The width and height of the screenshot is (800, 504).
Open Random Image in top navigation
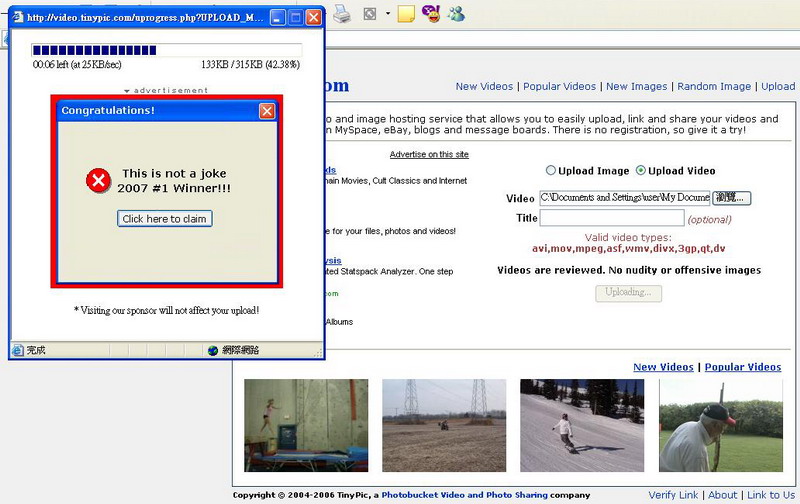(x=714, y=87)
